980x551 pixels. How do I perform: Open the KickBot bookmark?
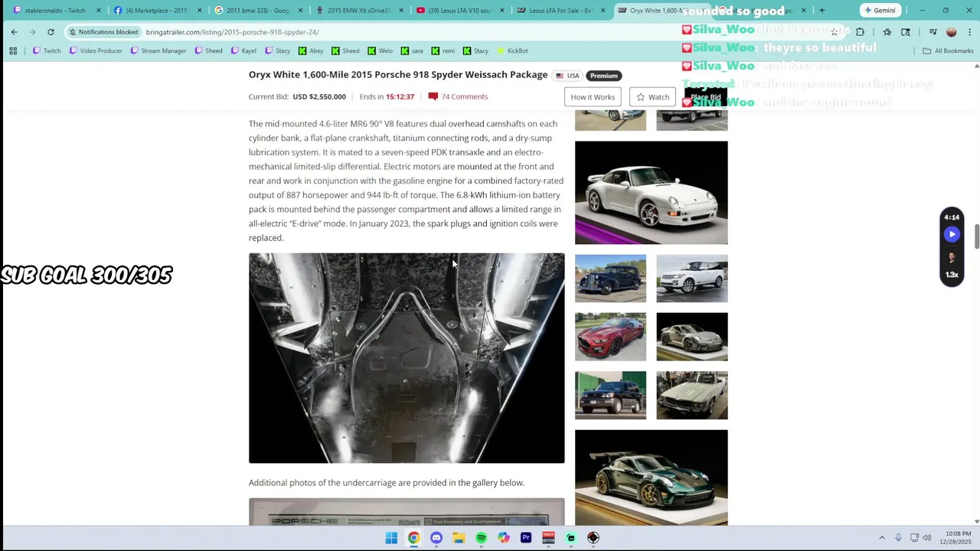tap(512, 51)
